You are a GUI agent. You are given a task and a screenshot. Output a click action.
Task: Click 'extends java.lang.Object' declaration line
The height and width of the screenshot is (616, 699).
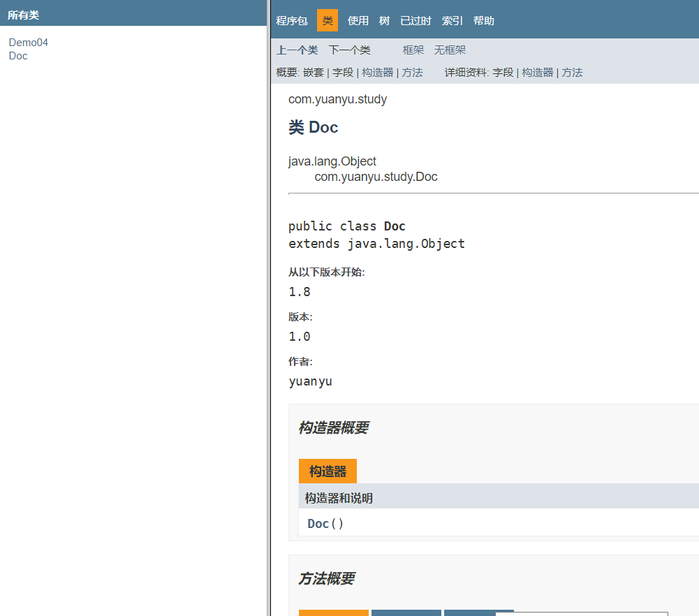(x=376, y=244)
